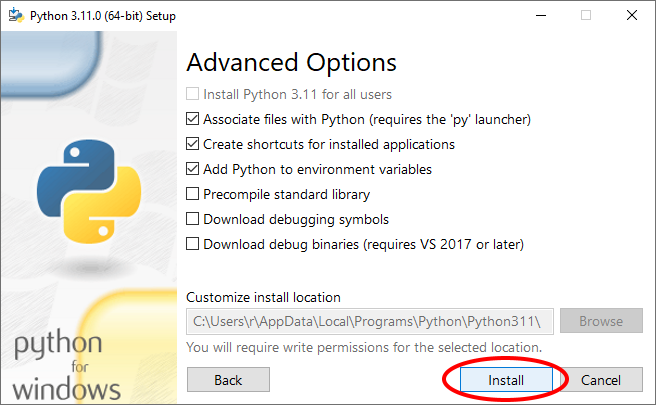Enable 'Install Python 3.11 for all users'
This screenshot has height=405, width=656.
(192, 94)
